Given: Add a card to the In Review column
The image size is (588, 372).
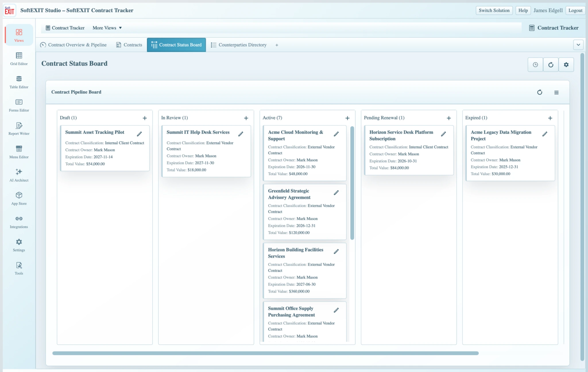Looking at the screenshot, I should coord(246,118).
